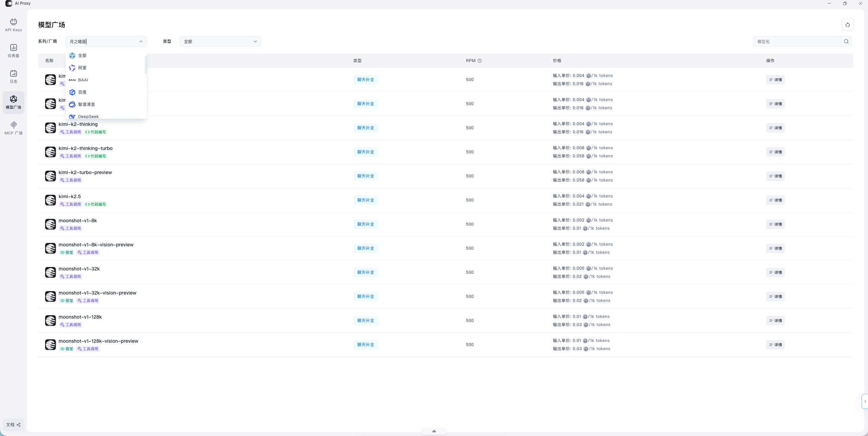Screen dimensions: 868x436
Task: Click the kimi-k2.5 model logo
Action: point(51,200)
